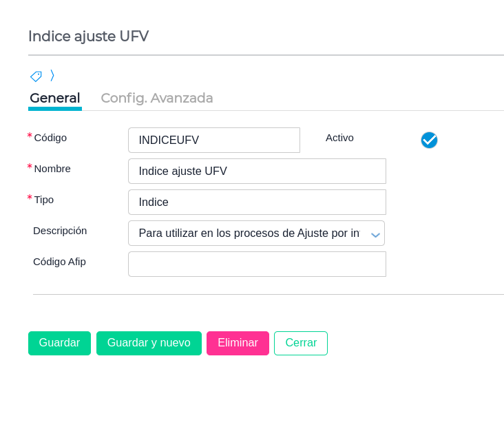Click into the Nombre text field
Screen dimensions: 504x427
click(x=257, y=171)
